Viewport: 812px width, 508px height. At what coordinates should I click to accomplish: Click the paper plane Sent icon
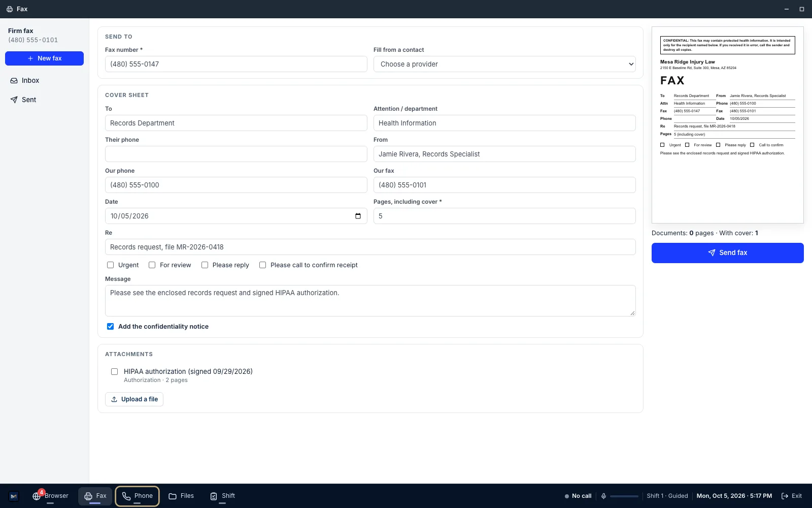click(14, 100)
